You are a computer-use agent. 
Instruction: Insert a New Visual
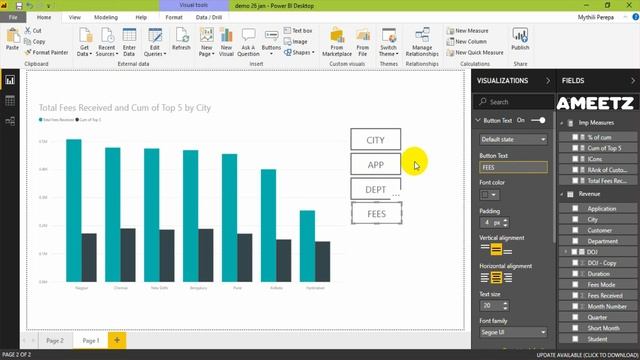226,42
